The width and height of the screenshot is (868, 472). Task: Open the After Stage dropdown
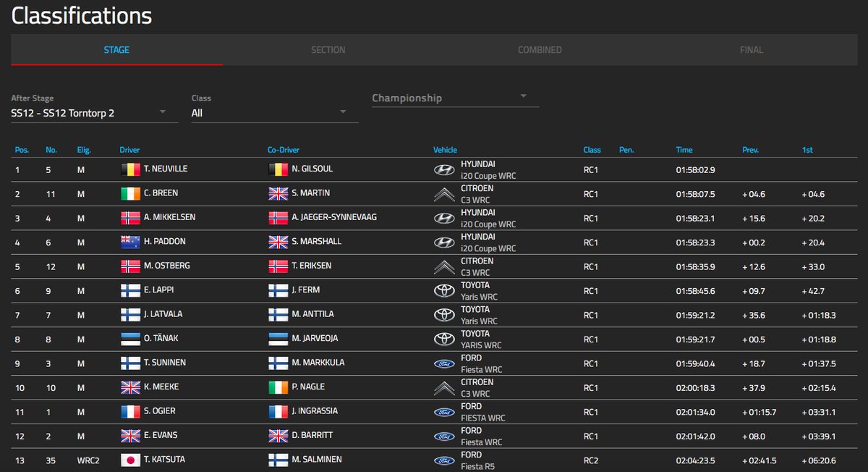tap(94, 113)
